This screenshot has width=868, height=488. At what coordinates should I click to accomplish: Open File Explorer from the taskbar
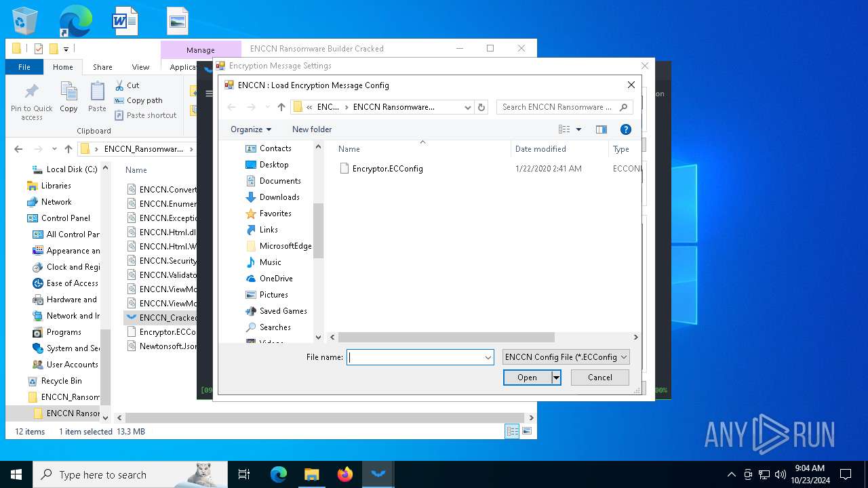tap(311, 474)
